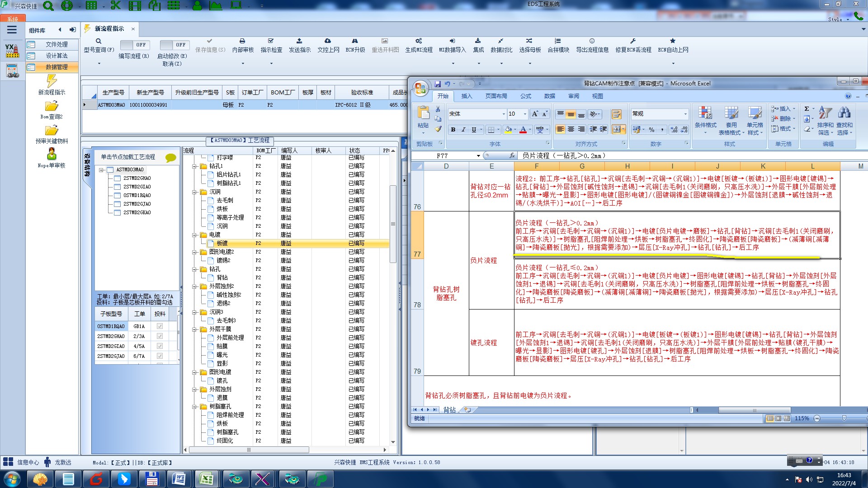Toggle 投料 checkbox for 2STMD2GHA0

pos(160,336)
